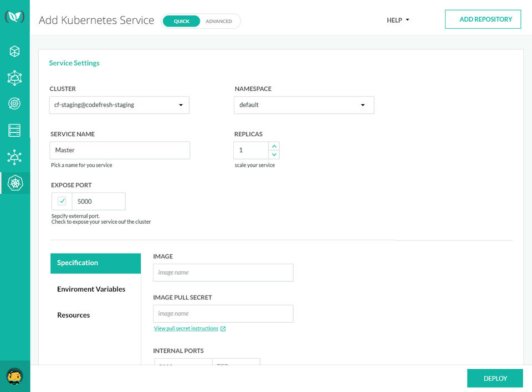The height and width of the screenshot is (392, 532).
Task: Open the server stack sidebar icon
Action: point(14,130)
